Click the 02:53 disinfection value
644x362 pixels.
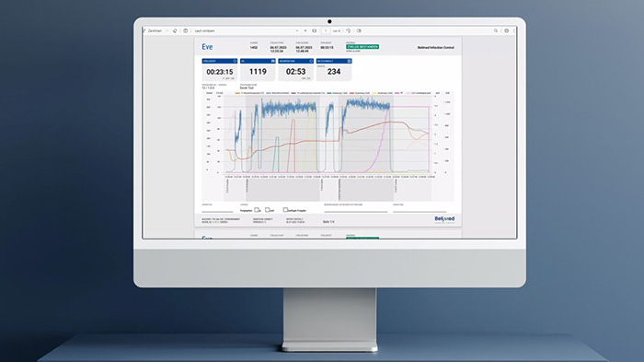click(295, 72)
